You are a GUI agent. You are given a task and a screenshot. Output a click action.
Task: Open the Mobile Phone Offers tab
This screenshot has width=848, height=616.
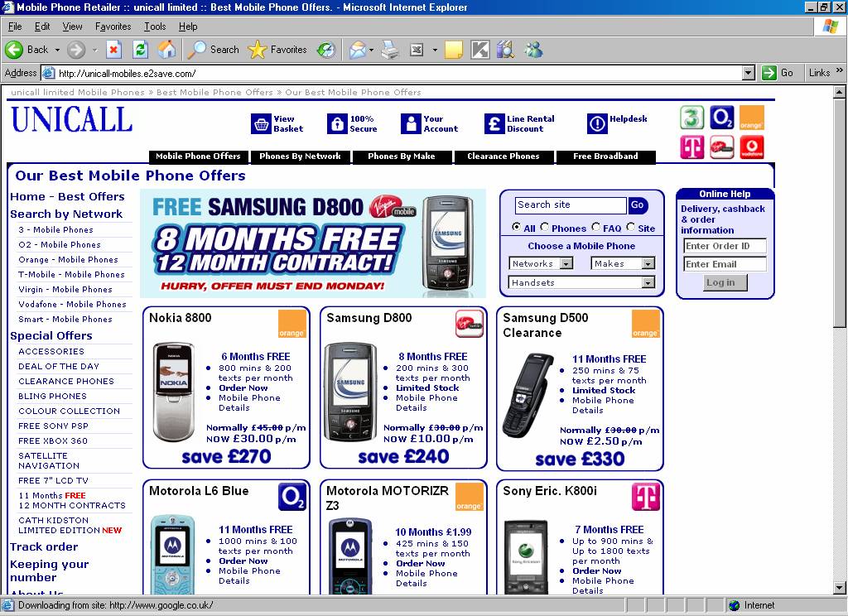(198, 156)
